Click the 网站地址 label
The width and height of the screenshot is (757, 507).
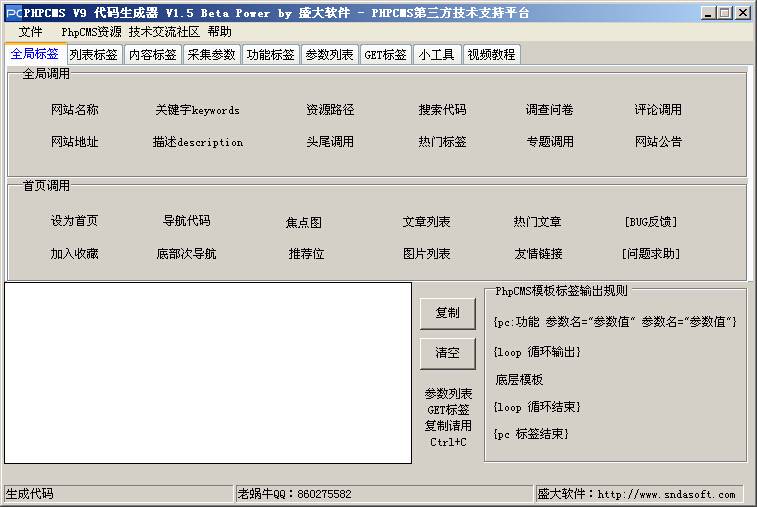(75, 141)
